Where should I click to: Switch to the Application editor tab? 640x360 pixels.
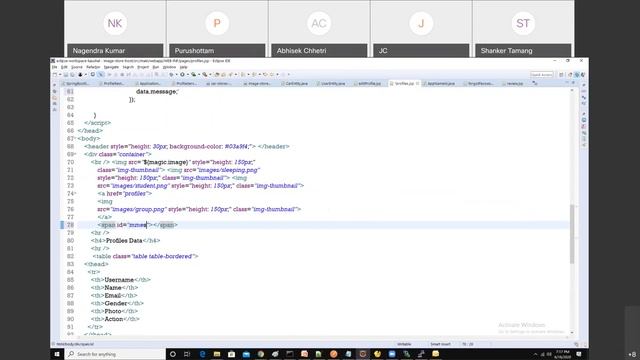click(x=150, y=83)
